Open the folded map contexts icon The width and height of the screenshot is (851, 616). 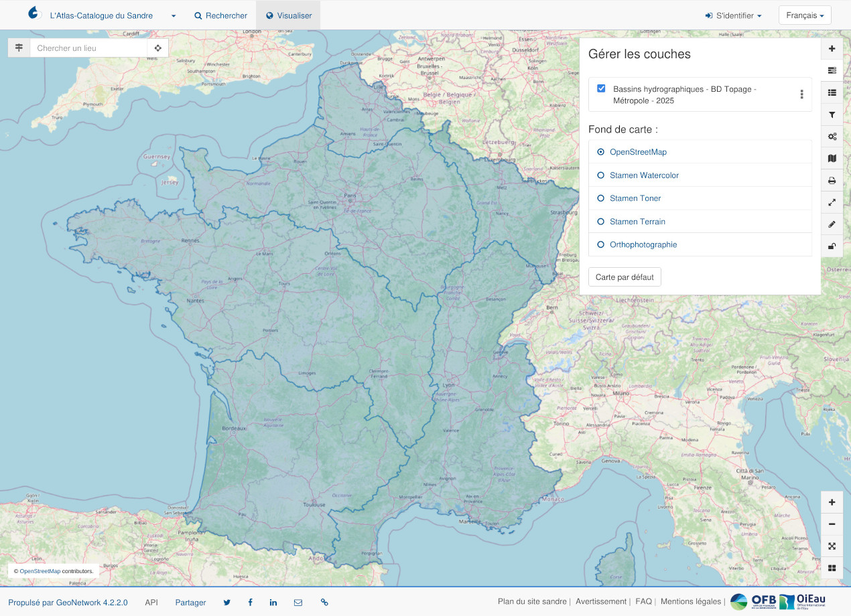tap(832, 159)
